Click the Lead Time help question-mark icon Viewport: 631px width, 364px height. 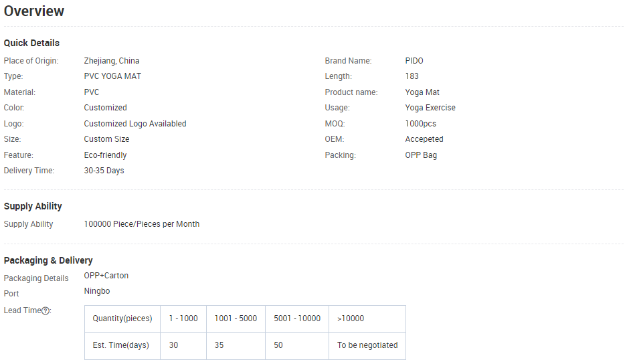point(46,310)
